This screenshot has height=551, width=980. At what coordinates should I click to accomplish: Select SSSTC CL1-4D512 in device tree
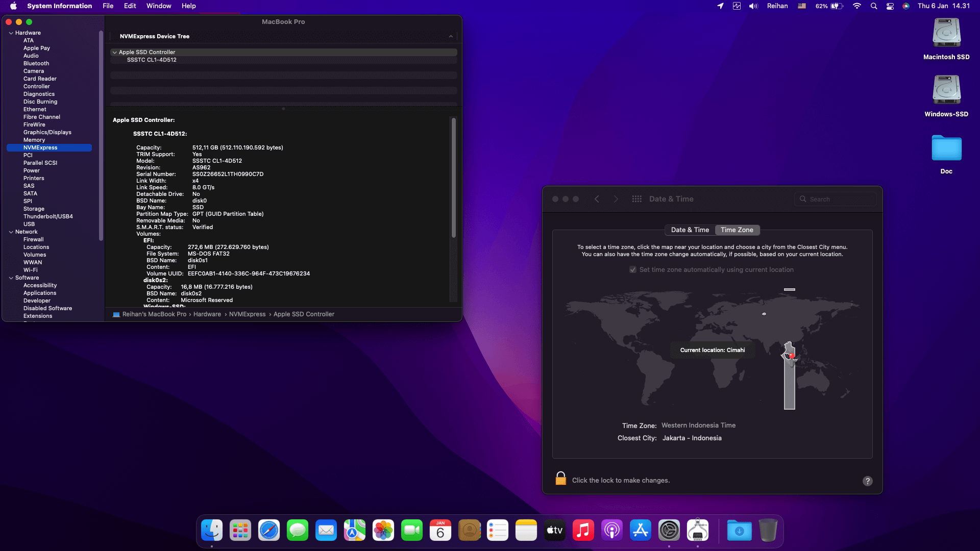point(152,60)
